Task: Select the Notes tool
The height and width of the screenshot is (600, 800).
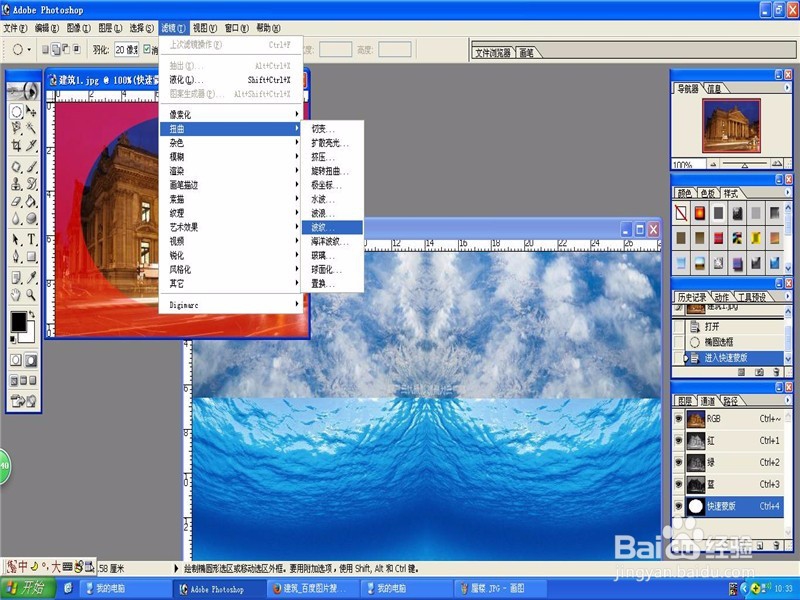Action: pos(16,278)
